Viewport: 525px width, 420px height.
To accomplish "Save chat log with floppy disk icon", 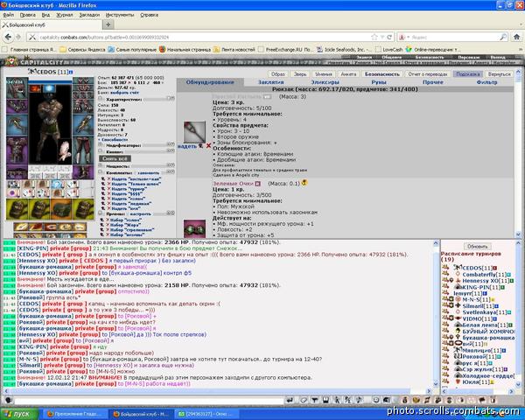I will pyautogui.click(x=325, y=400).
